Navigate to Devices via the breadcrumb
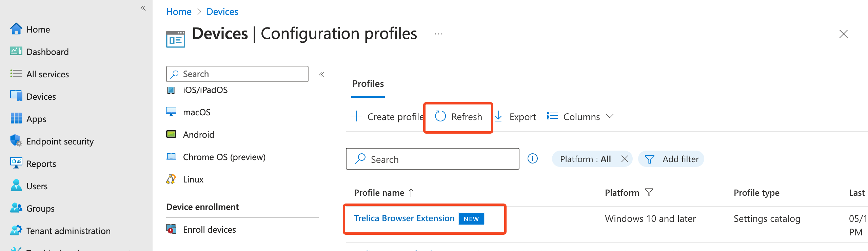This screenshot has width=868, height=251. pyautogui.click(x=222, y=11)
